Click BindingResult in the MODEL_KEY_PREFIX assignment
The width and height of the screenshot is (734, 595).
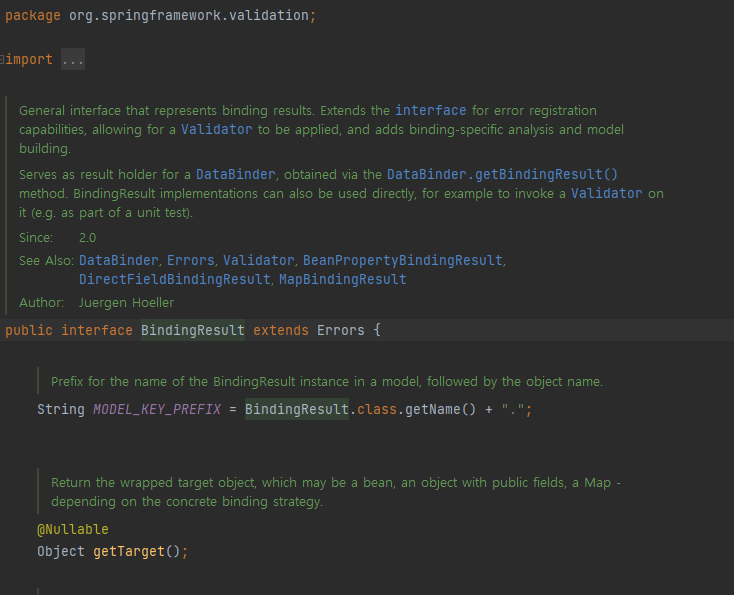click(297, 410)
